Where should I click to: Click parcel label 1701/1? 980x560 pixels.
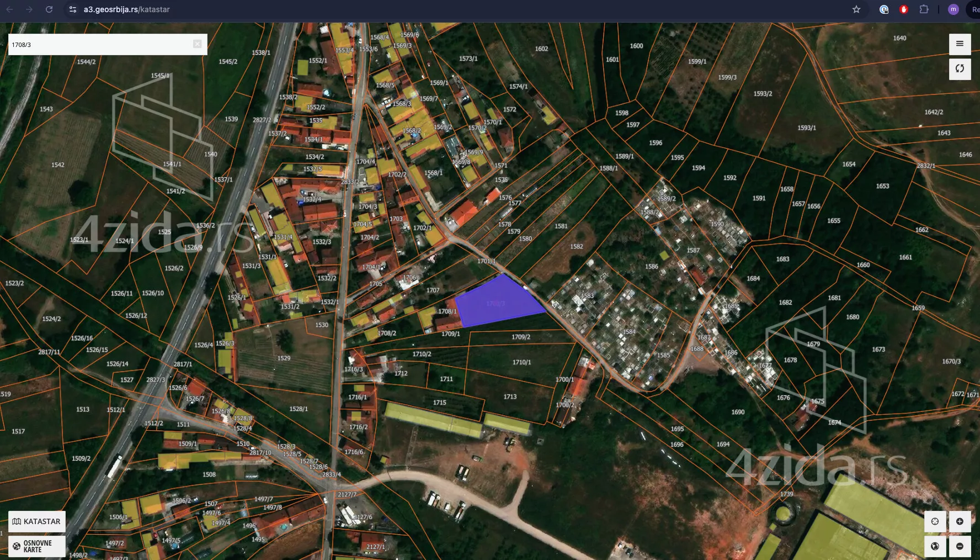click(486, 261)
